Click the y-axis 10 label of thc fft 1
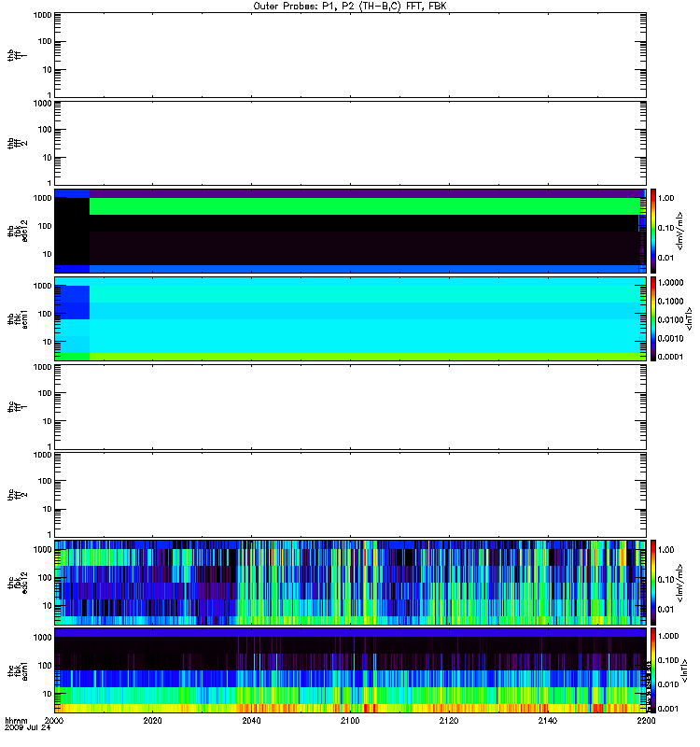This screenshot has width=700, height=747. [x=48, y=421]
